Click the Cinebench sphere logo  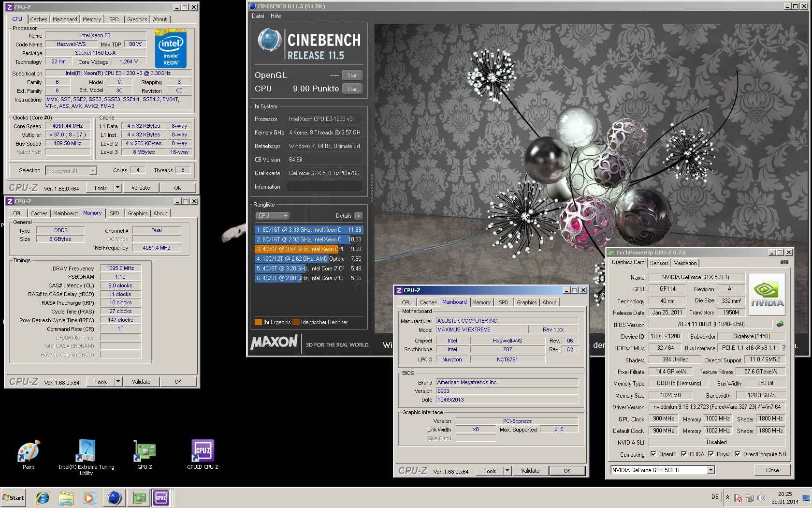tap(269, 40)
